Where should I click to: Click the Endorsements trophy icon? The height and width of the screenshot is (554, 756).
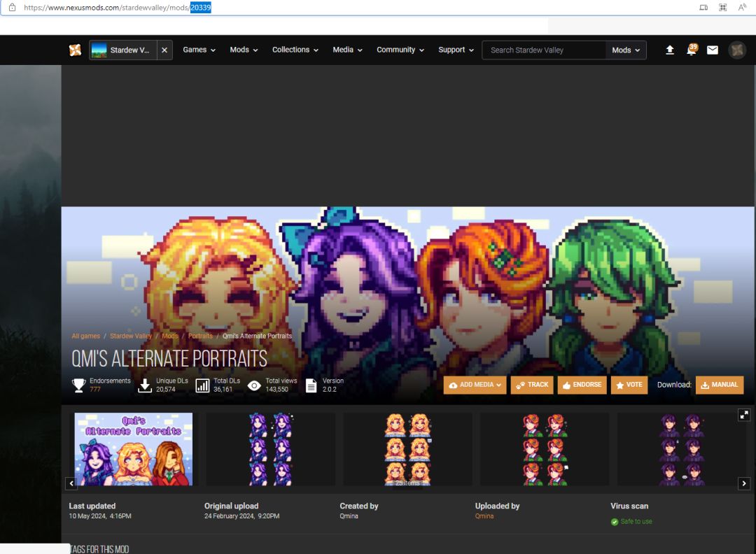(x=78, y=385)
